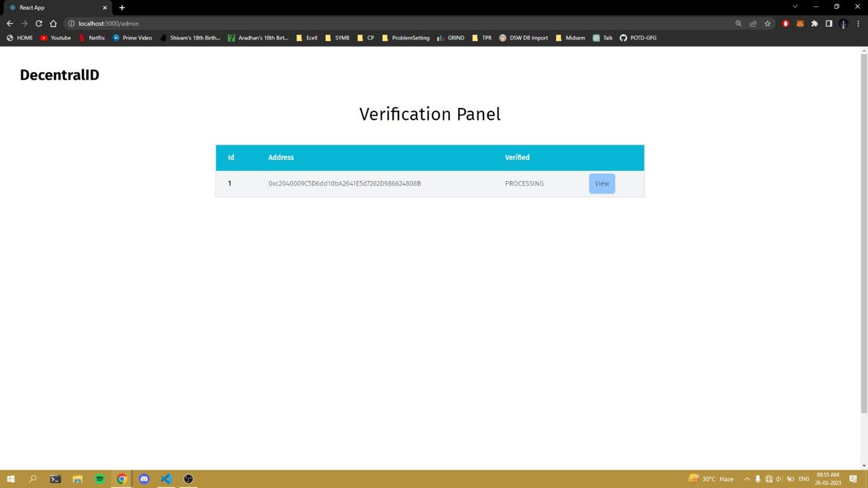868x488 pixels.
Task: Open the Chrome profile avatar
Action: coord(843,23)
